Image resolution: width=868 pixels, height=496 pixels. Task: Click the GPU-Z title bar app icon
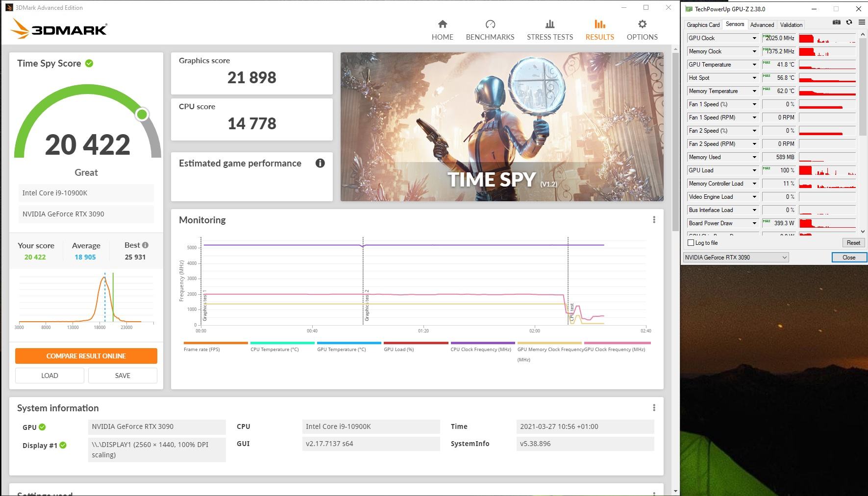[689, 9]
